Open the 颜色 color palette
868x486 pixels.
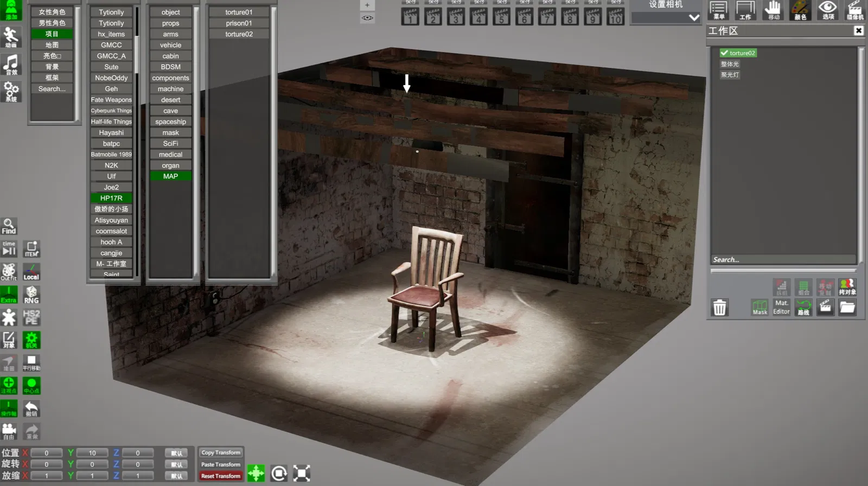[800, 10]
